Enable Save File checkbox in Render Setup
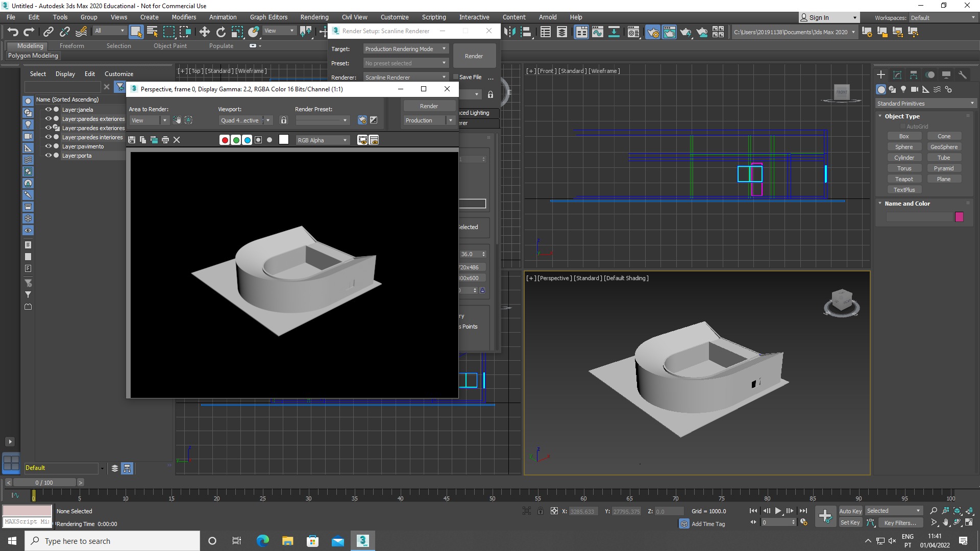980x551 pixels. point(455,77)
